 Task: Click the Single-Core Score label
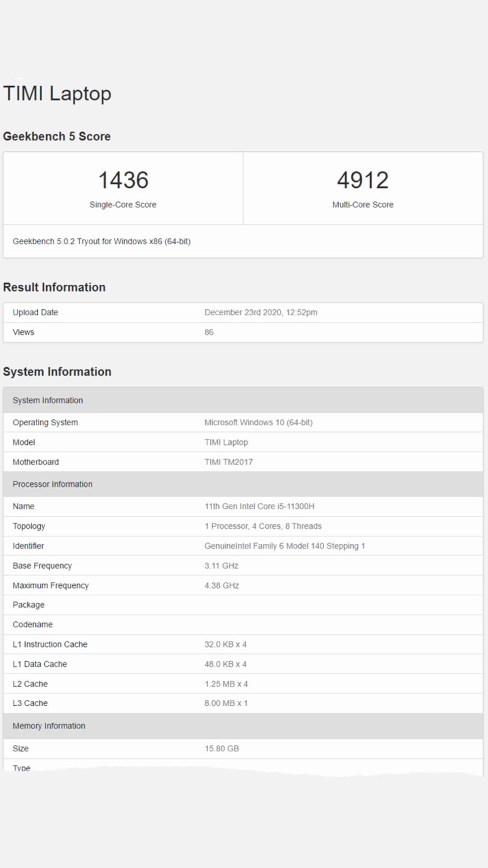tap(123, 205)
